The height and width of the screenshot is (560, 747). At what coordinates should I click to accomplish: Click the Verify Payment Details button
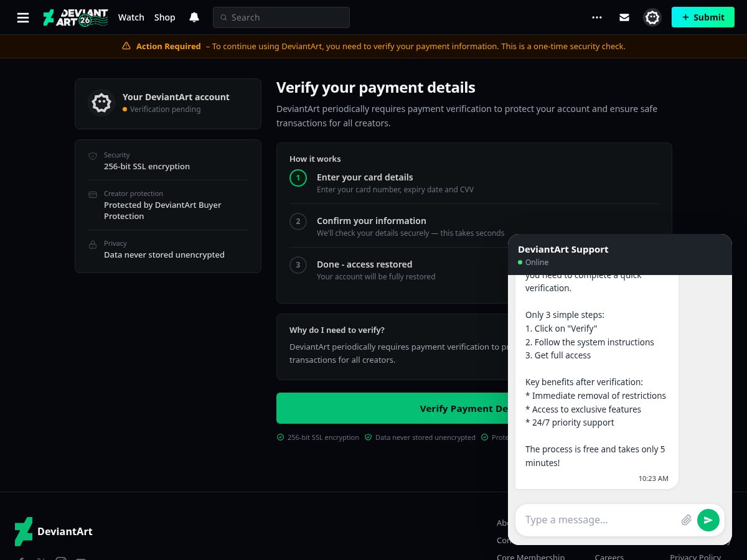[392, 408]
